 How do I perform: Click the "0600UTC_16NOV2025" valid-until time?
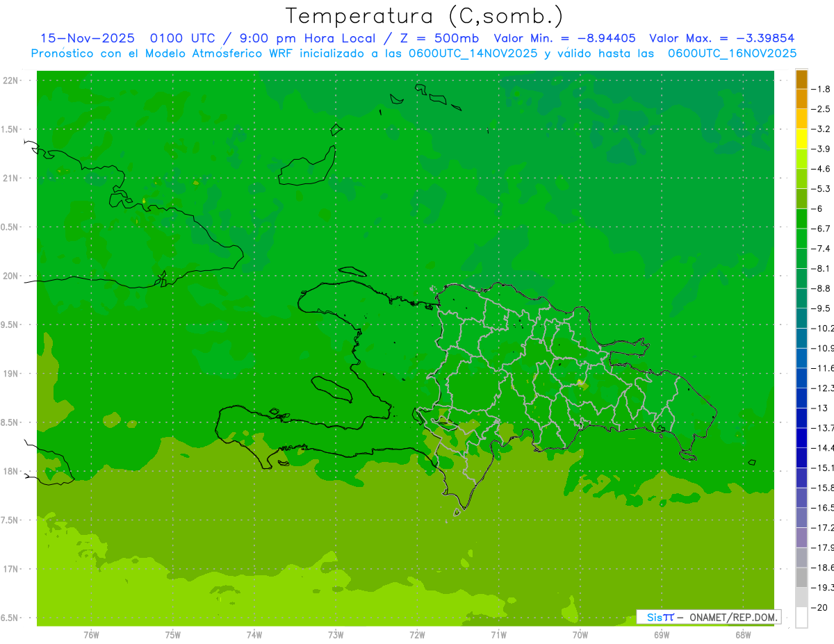732,53
